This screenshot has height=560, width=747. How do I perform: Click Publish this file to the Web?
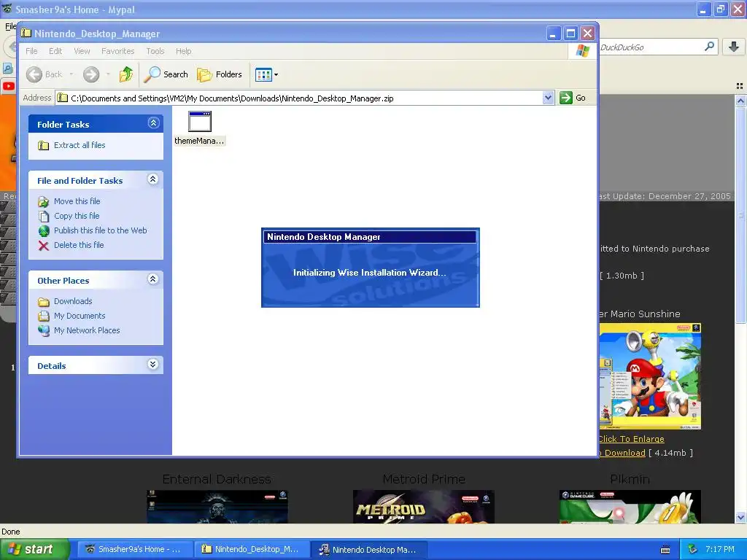101,230
